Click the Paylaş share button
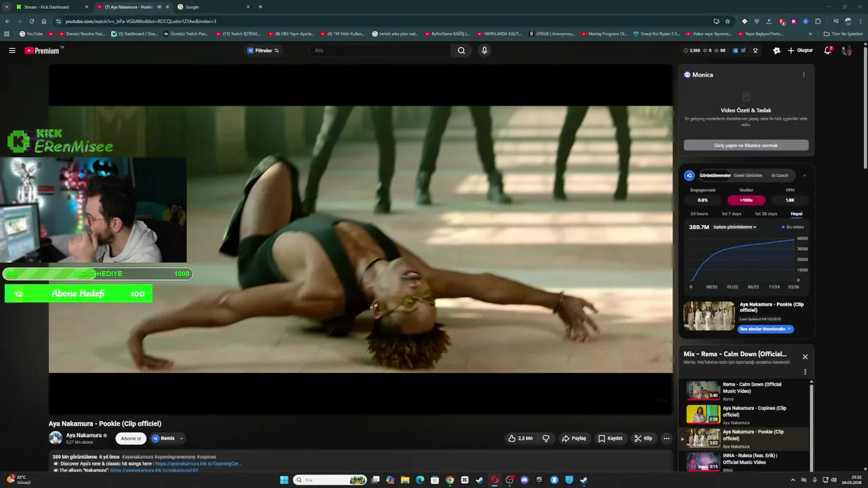The height and width of the screenshot is (488, 868). click(574, 439)
